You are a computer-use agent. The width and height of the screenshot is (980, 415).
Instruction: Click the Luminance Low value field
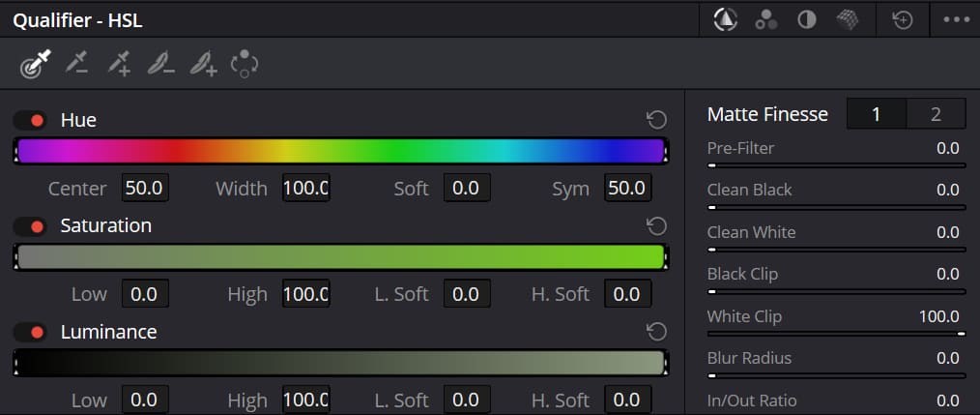[x=144, y=400]
